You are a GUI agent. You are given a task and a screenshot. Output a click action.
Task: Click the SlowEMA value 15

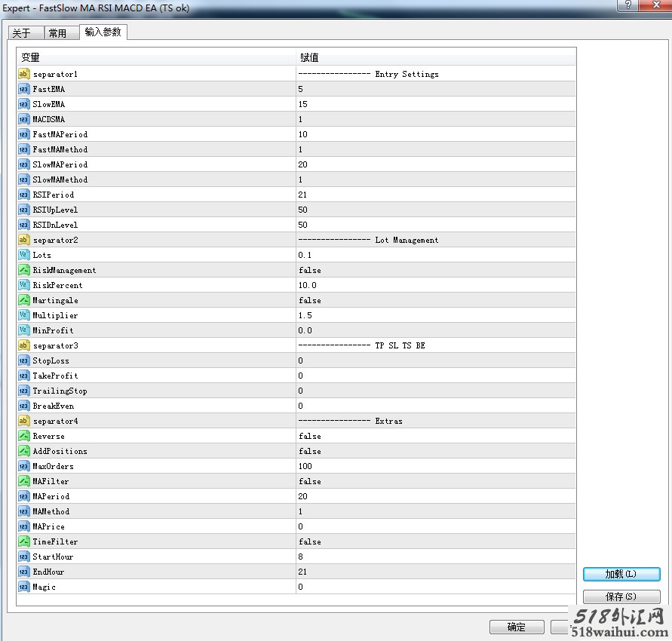(x=303, y=104)
